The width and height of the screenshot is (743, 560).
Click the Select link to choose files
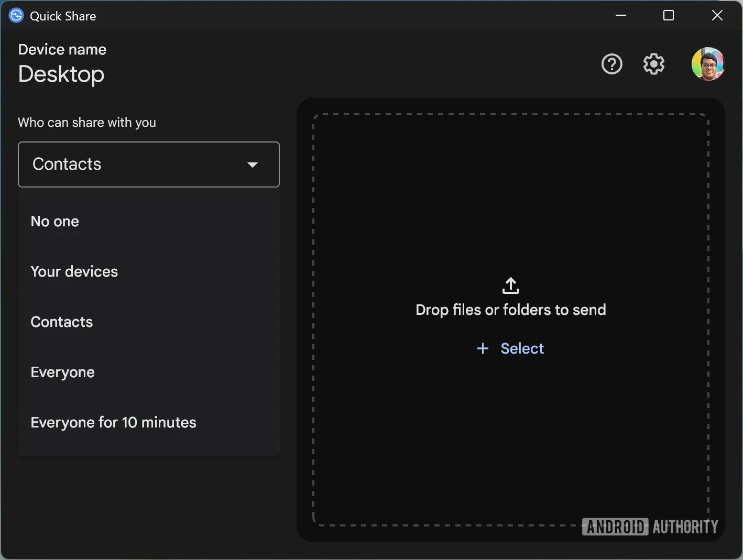coord(522,348)
